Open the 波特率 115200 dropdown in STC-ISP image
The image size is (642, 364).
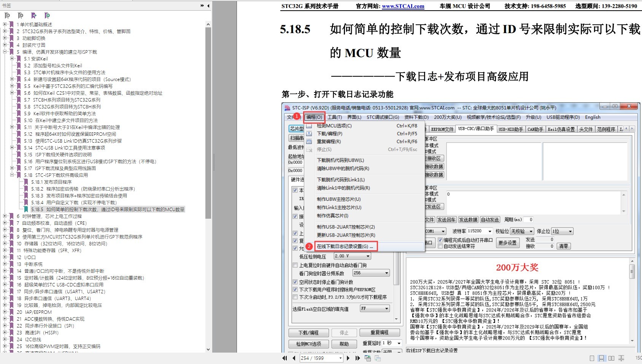coord(489,231)
